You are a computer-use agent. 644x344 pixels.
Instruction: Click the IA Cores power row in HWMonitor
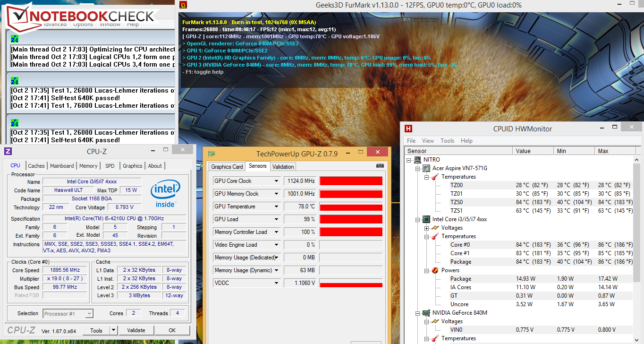[519, 287]
